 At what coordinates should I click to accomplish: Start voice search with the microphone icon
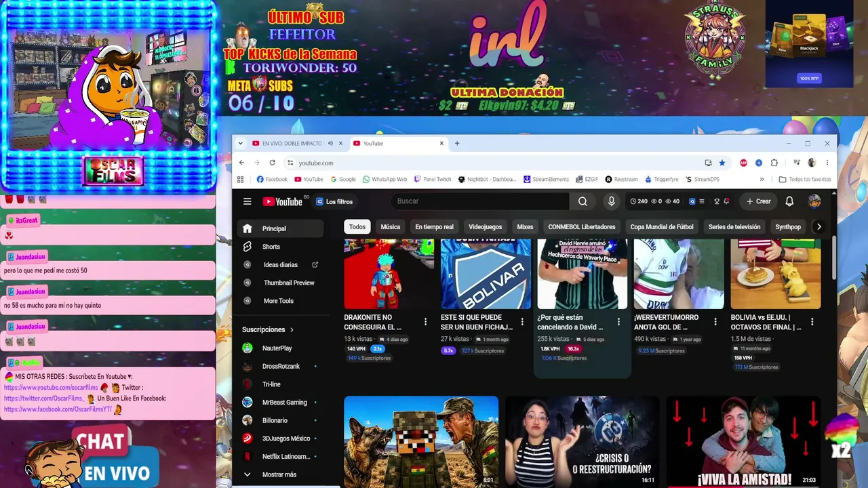pyautogui.click(x=611, y=201)
